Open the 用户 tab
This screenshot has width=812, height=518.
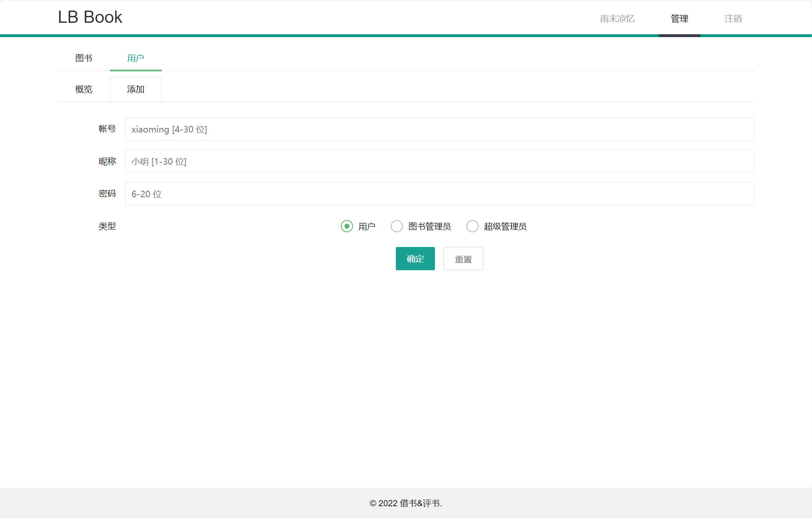tap(136, 58)
